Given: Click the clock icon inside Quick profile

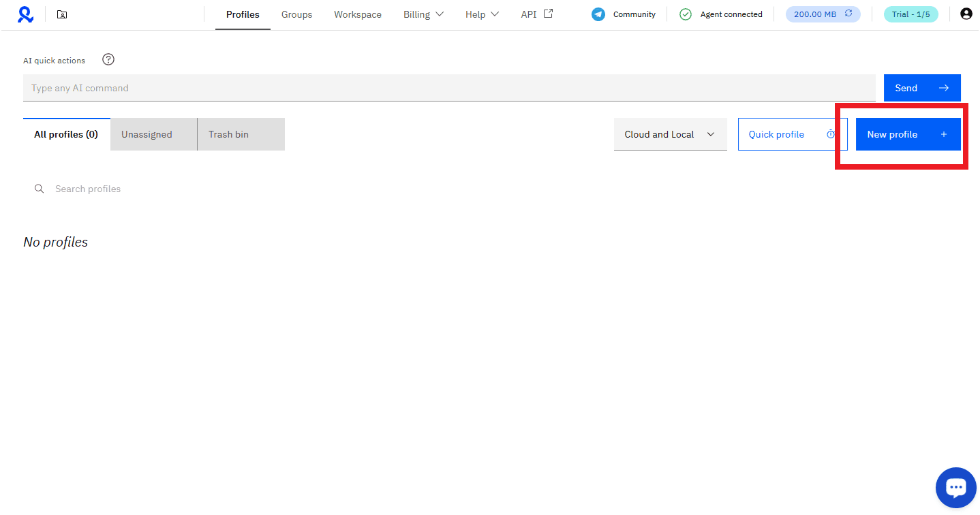Looking at the screenshot, I should coord(830,134).
